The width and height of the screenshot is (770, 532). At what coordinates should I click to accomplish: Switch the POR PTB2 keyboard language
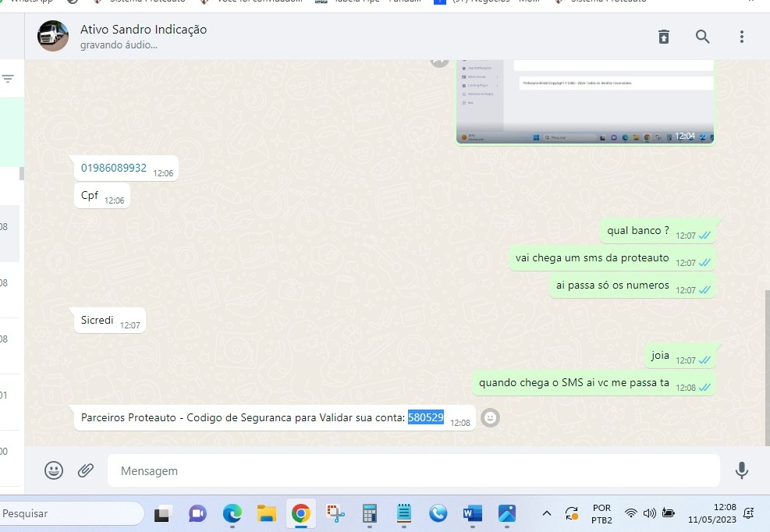pyautogui.click(x=601, y=513)
